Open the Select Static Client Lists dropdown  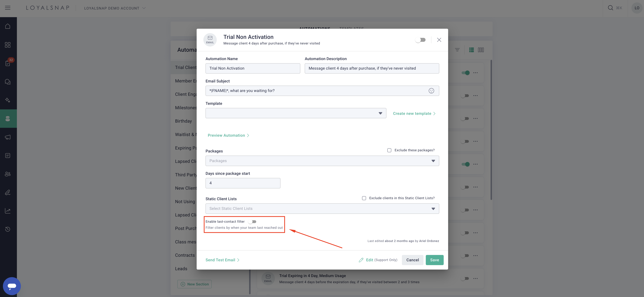click(x=322, y=208)
